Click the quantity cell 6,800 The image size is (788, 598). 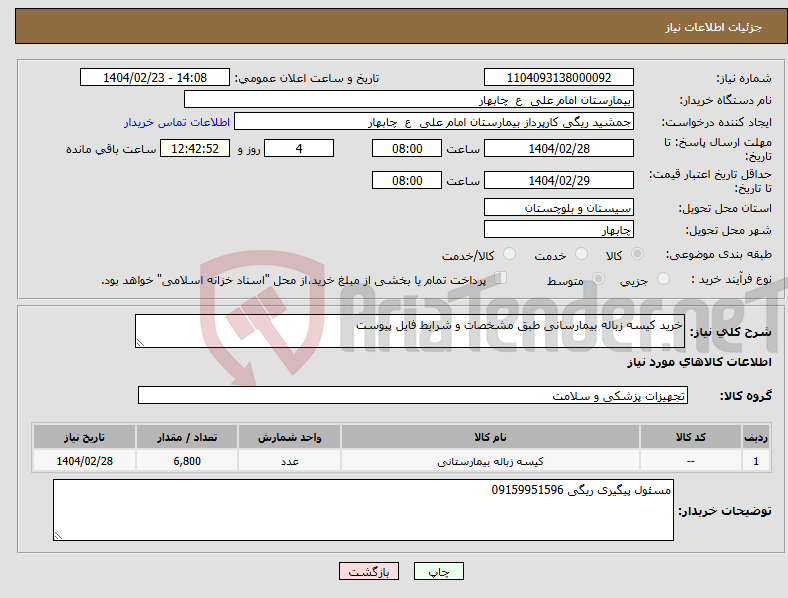coord(187,461)
